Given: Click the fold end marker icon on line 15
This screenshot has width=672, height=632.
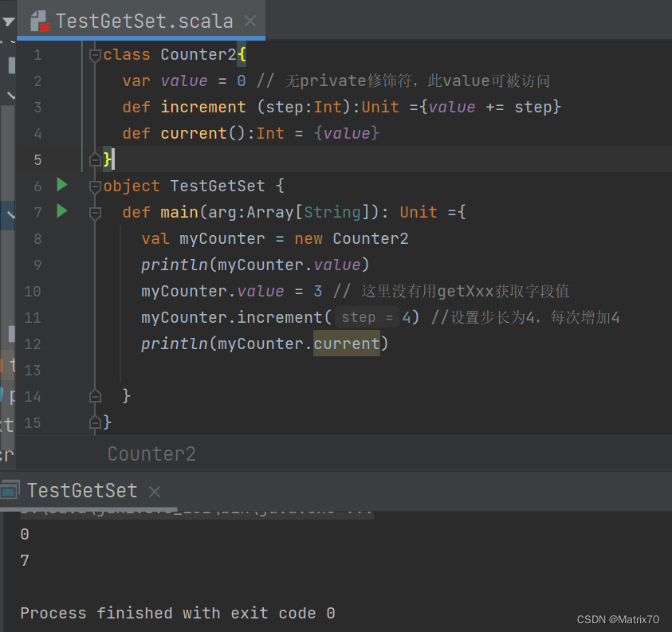Looking at the screenshot, I should pyautogui.click(x=95, y=422).
